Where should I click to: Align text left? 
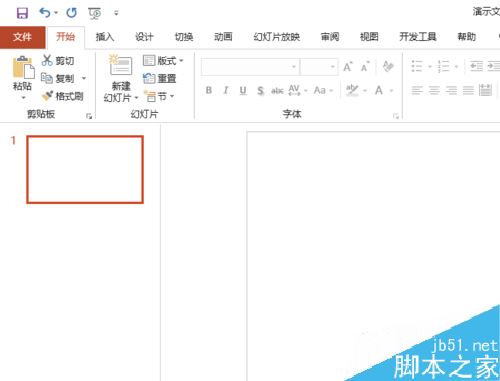click(417, 90)
